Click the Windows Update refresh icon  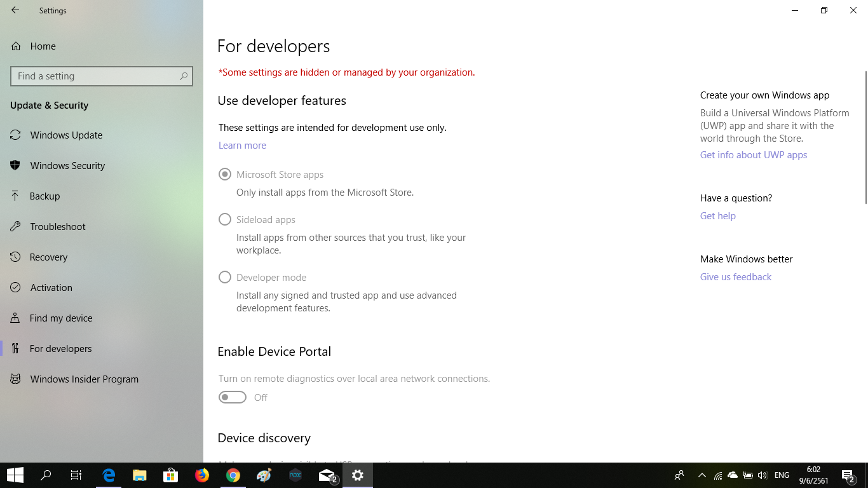pos(16,135)
